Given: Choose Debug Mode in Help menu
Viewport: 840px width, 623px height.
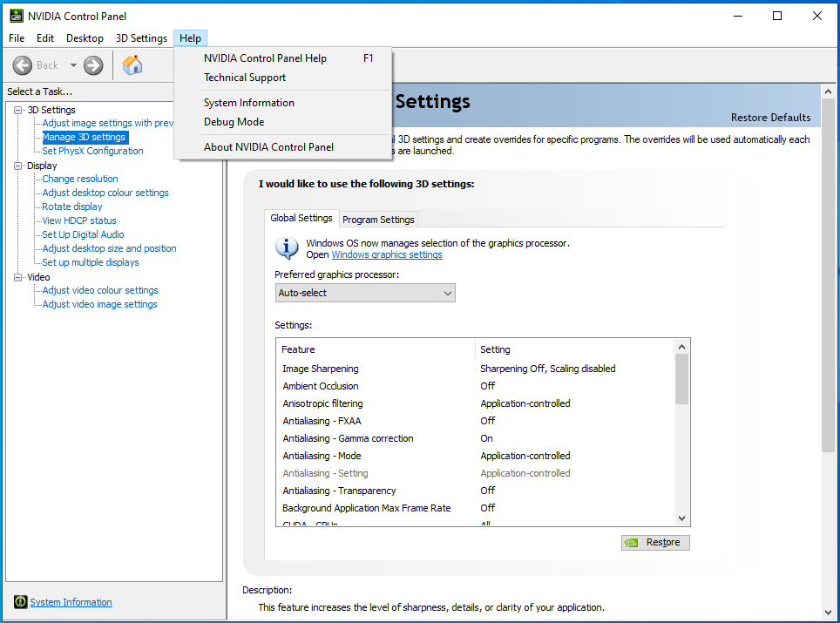Looking at the screenshot, I should [283, 122].
